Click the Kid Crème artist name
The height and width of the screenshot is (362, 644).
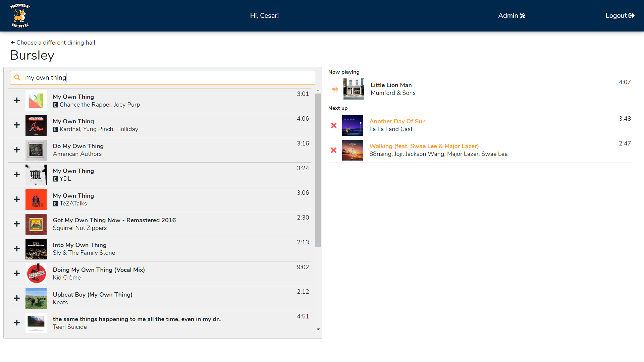(67, 278)
